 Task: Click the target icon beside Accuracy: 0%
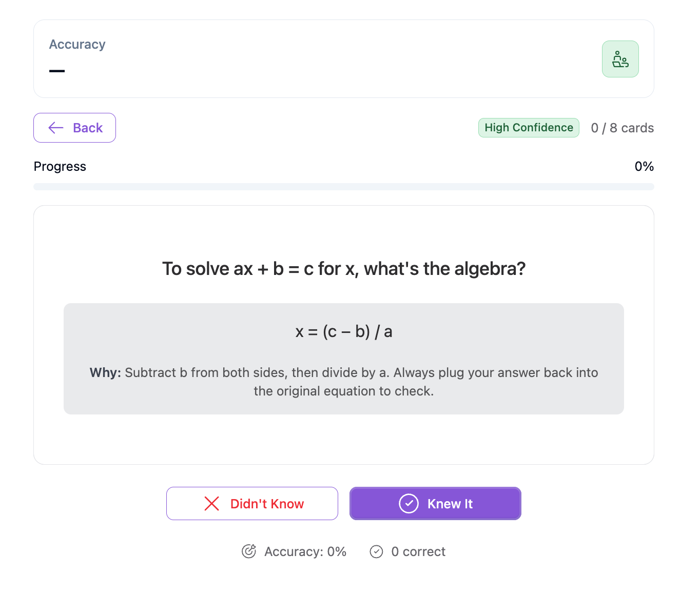click(x=249, y=551)
